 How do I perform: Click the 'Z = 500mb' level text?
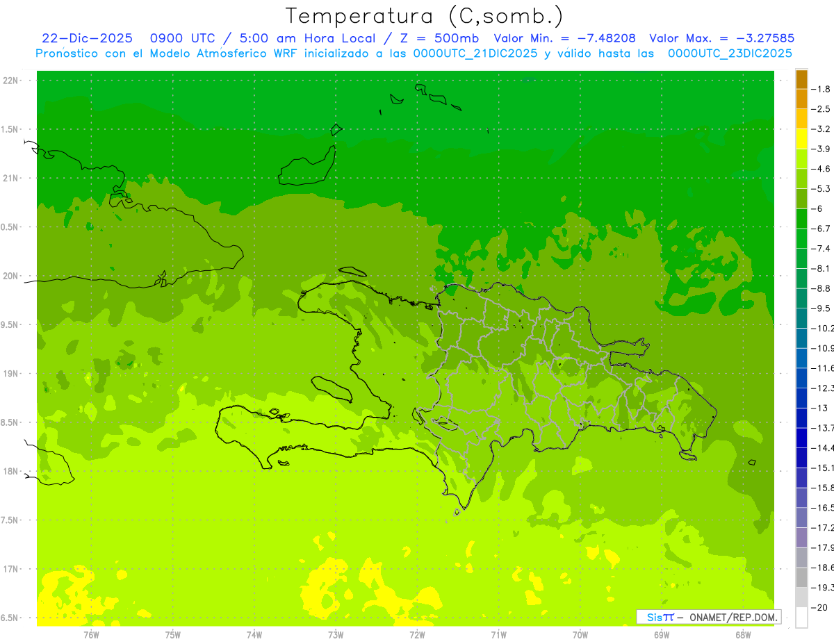[x=436, y=38]
